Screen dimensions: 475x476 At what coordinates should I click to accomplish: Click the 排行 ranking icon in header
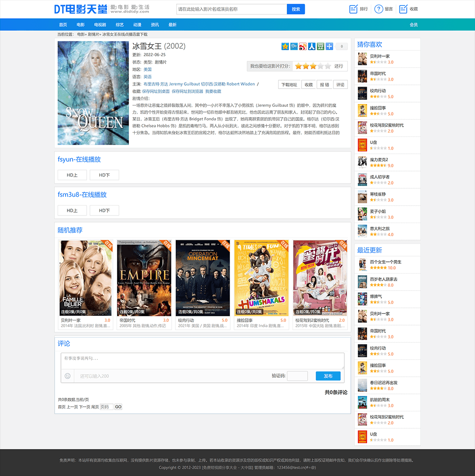point(354,9)
